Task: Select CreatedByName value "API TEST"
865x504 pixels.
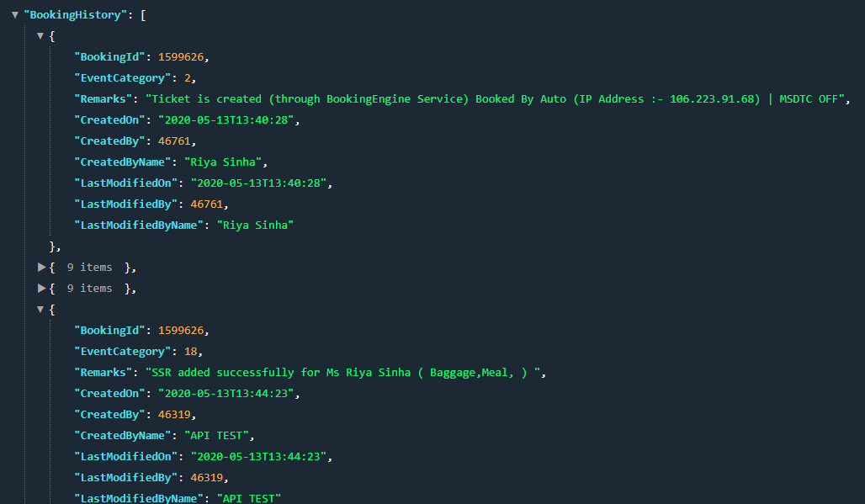Action: (219, 436)
